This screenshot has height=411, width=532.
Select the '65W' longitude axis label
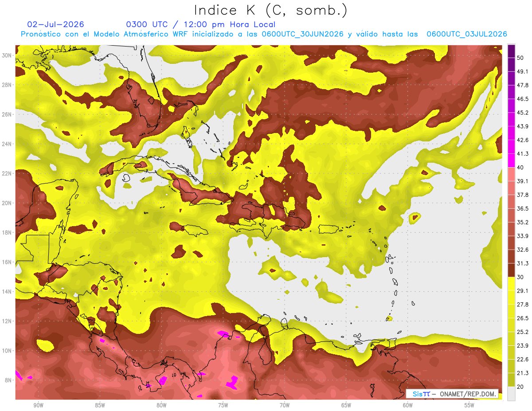pos(346,405)
